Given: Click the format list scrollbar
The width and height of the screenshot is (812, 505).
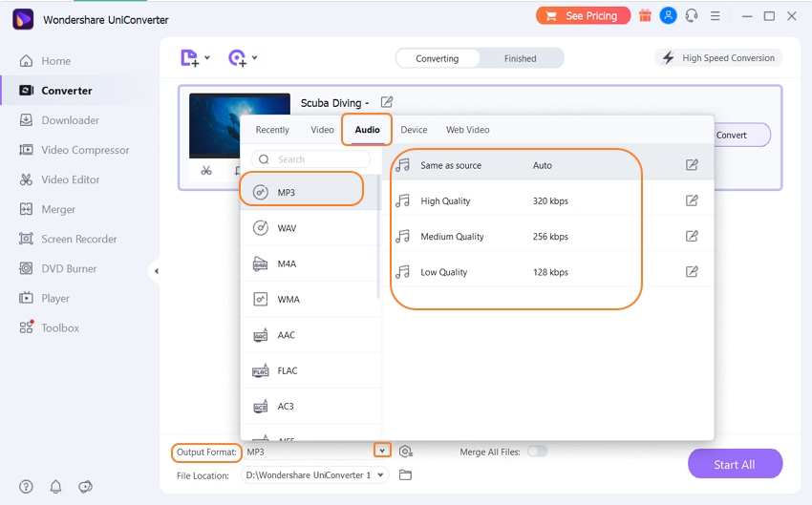Looking at the screenshot, I should tap(378, 237).
